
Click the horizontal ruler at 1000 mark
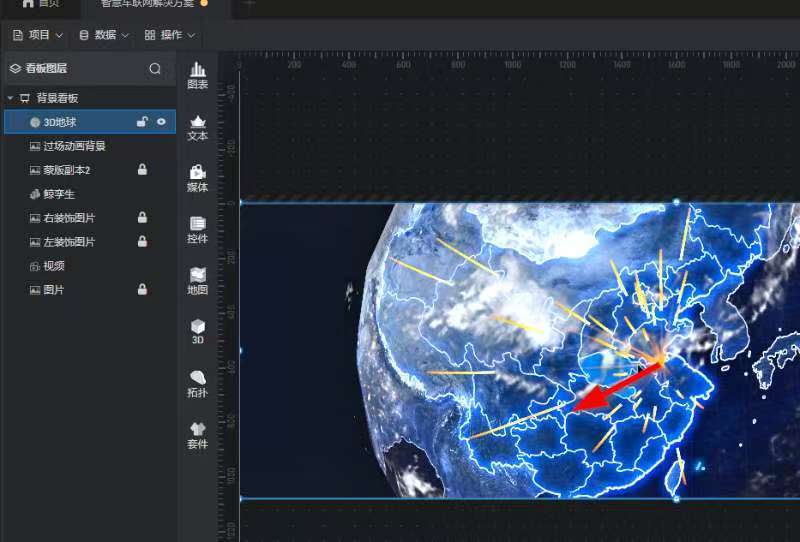click(513, 65)
